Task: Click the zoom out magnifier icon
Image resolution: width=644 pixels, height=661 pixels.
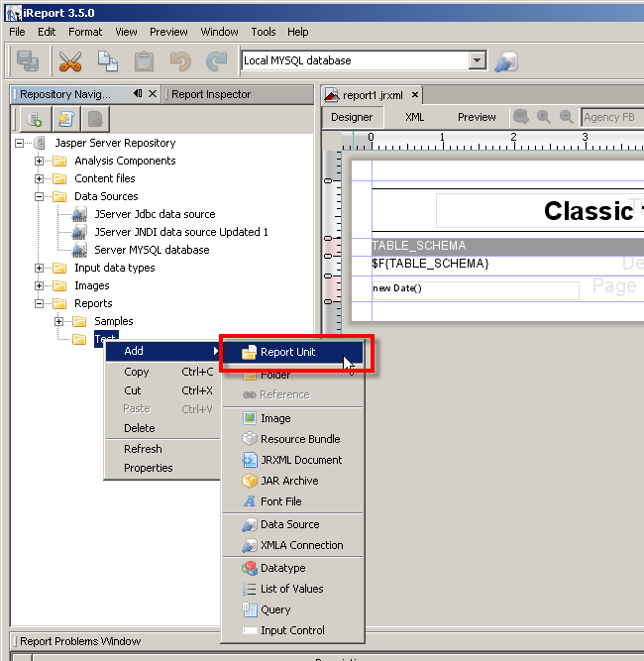Action: click(x=566, y=117)
